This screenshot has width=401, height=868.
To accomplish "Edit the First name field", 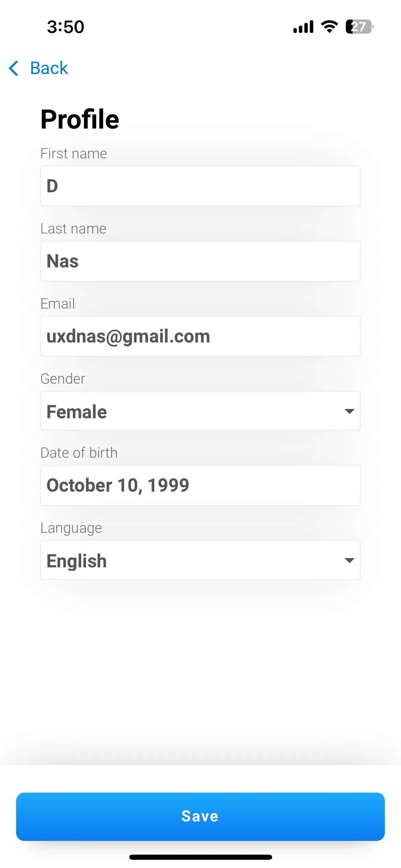I will point(200,186).
